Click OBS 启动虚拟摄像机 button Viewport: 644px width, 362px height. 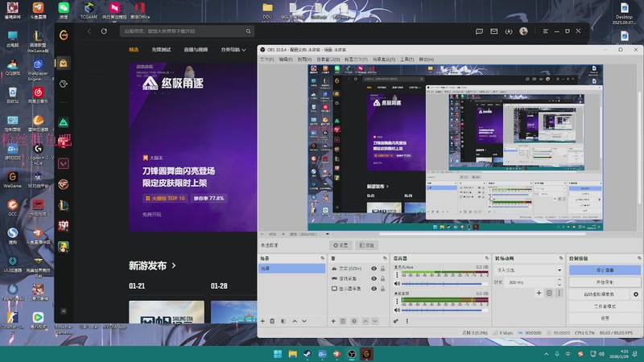[599, 294]
